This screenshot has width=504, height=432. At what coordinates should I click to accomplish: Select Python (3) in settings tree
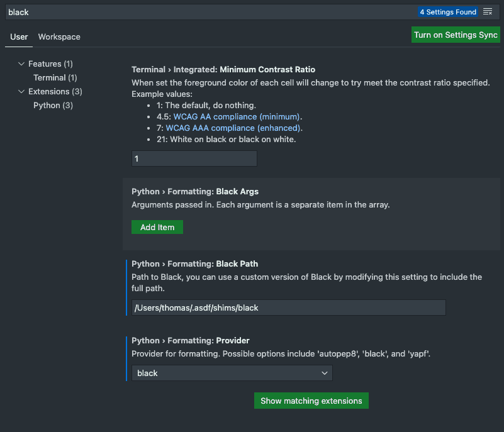click(53, 106)
